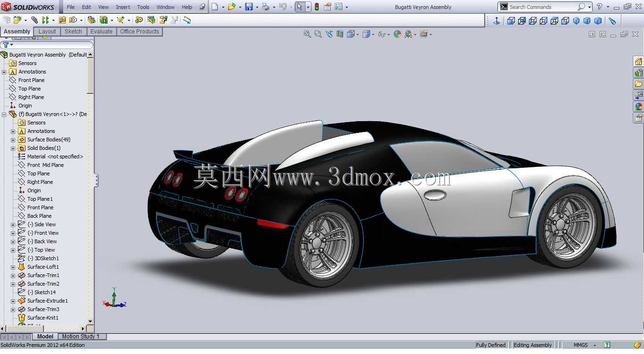
Task: Click the Section View icon
Action: [x=340, y=34]
